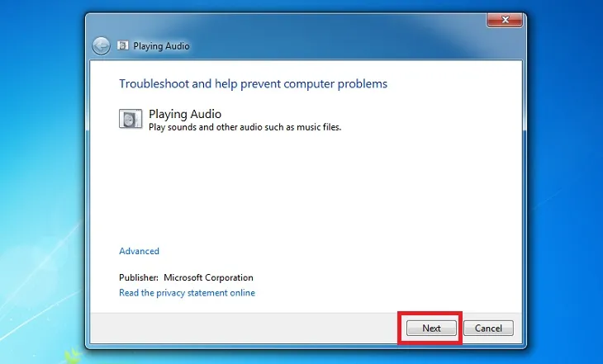Click the "Play sounds and other audio" description

[245, 128]
